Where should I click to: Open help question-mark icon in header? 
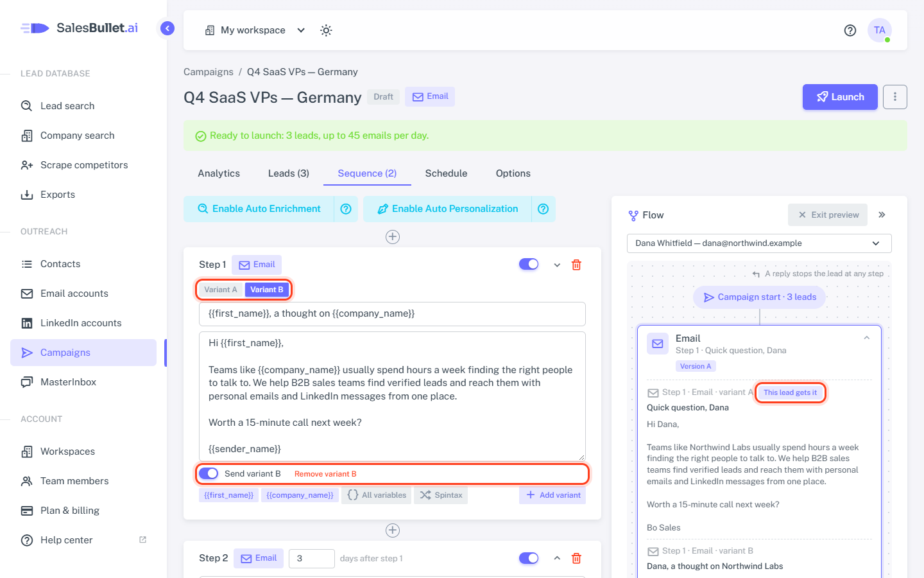click(850, 30)
